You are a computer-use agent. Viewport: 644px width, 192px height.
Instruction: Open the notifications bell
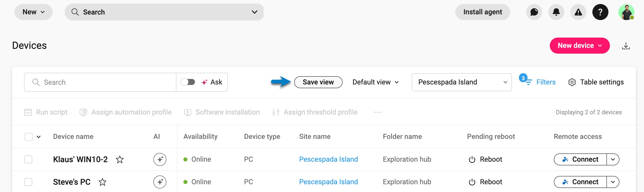(x=556, y=12)
